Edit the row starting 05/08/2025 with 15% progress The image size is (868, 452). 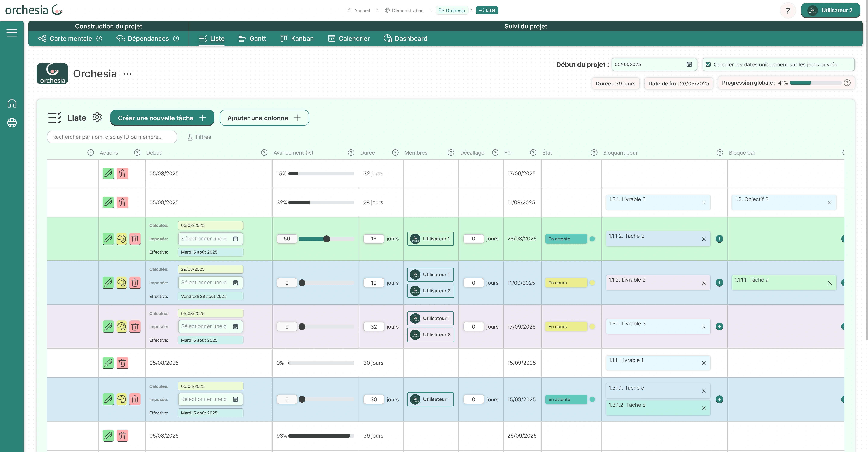pos(108,173)
